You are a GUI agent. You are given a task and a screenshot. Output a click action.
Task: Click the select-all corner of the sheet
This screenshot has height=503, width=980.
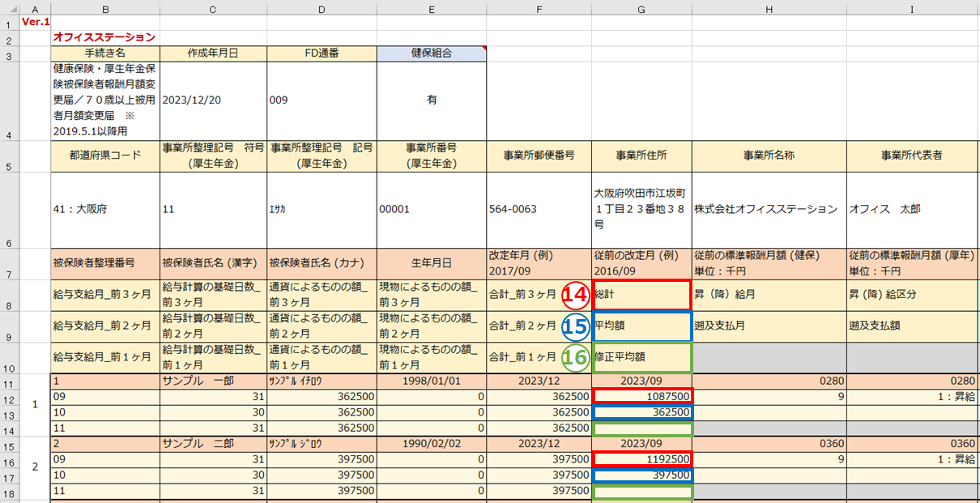pyautogui.click(x=10, y=8)
